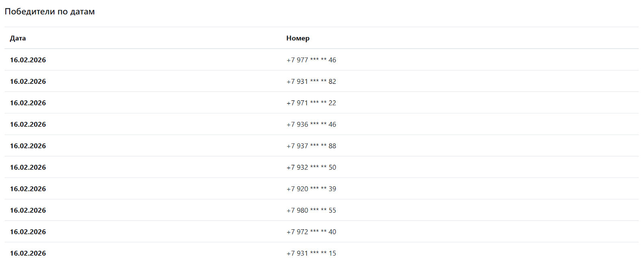The image size is (644, 268).
Task: Select the number +7 920 *** ** 39
Action: (x=311, y=189)
